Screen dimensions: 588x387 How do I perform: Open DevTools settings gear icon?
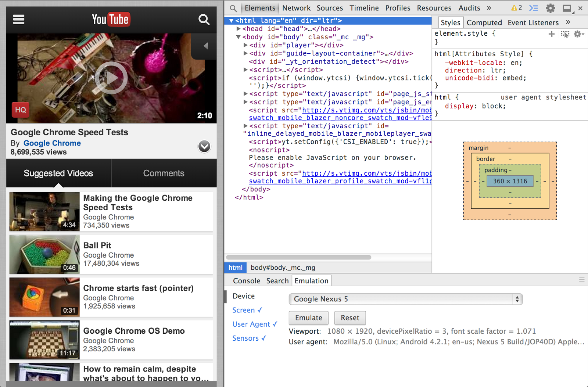coord(550,8)
